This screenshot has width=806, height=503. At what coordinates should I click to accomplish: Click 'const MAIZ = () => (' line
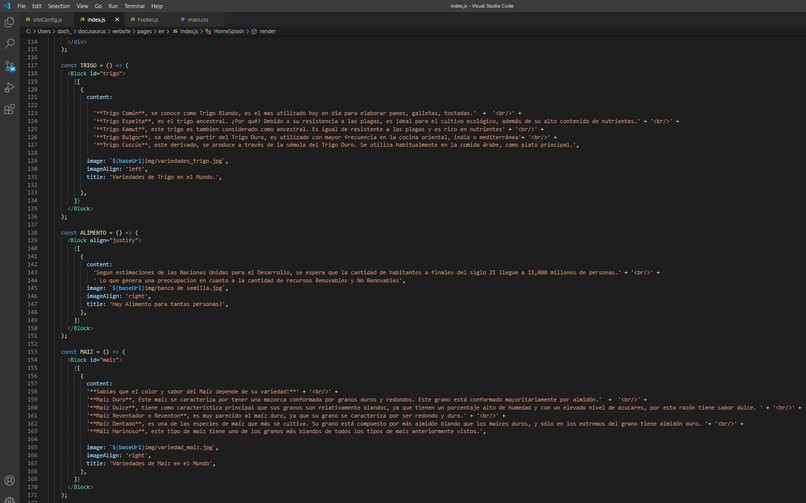(x=93, y=352)
